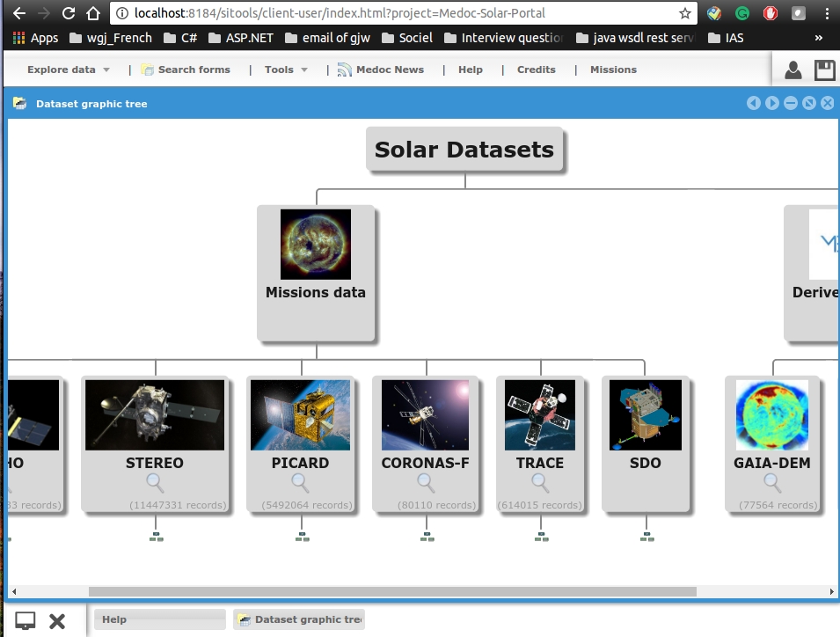Reload the page with the refresh icon

coord(69,13)
